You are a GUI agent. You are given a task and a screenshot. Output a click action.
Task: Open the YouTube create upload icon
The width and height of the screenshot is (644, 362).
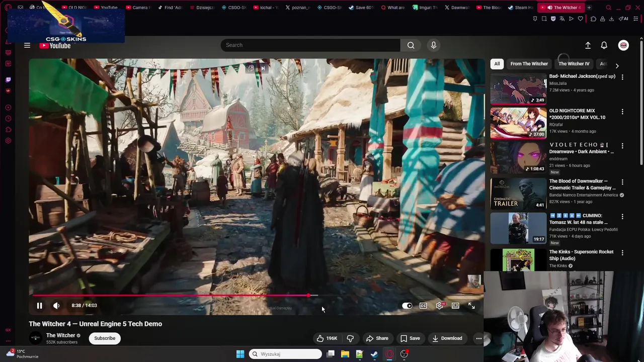pyautogui.click(x=588, y=45)
